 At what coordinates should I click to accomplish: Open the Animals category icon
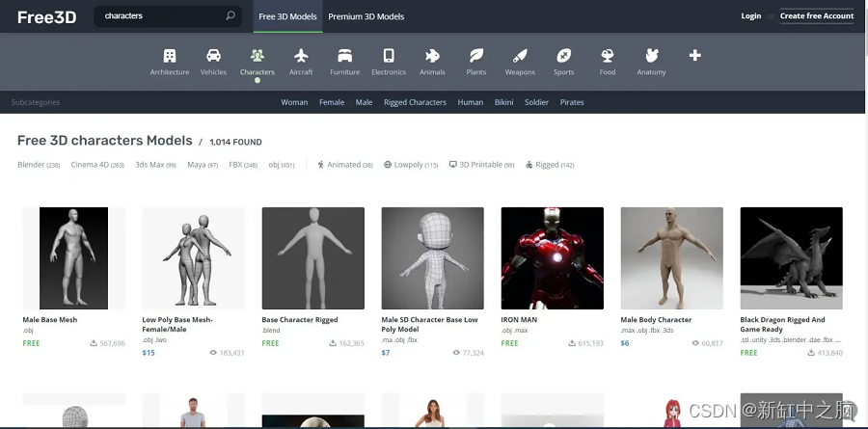coord(432,55)
